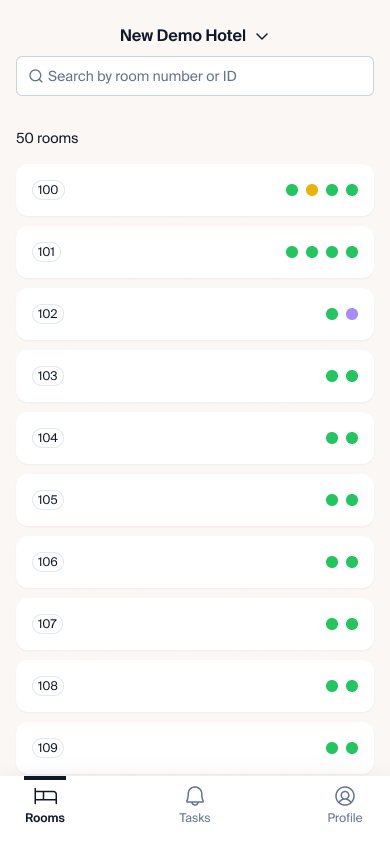Select the Profile tab label
Screen dimensions: 390x844
[x=345, y=818]
